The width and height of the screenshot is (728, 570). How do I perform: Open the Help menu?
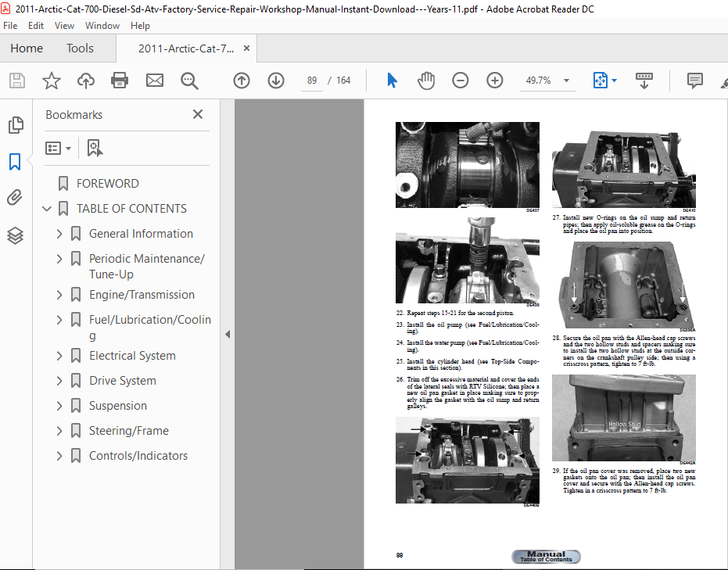(x=140, y=26)
